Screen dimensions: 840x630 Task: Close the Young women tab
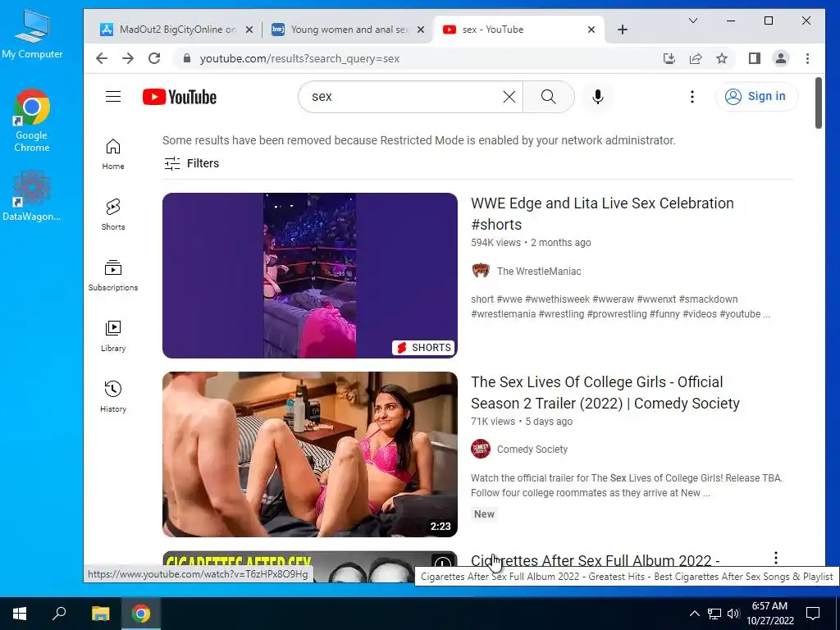tap(421, 30)
